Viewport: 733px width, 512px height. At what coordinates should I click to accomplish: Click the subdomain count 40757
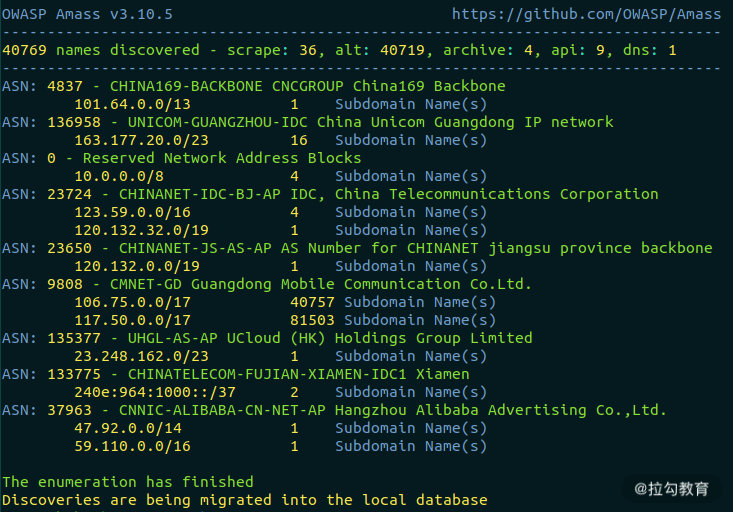click(312, 302)
